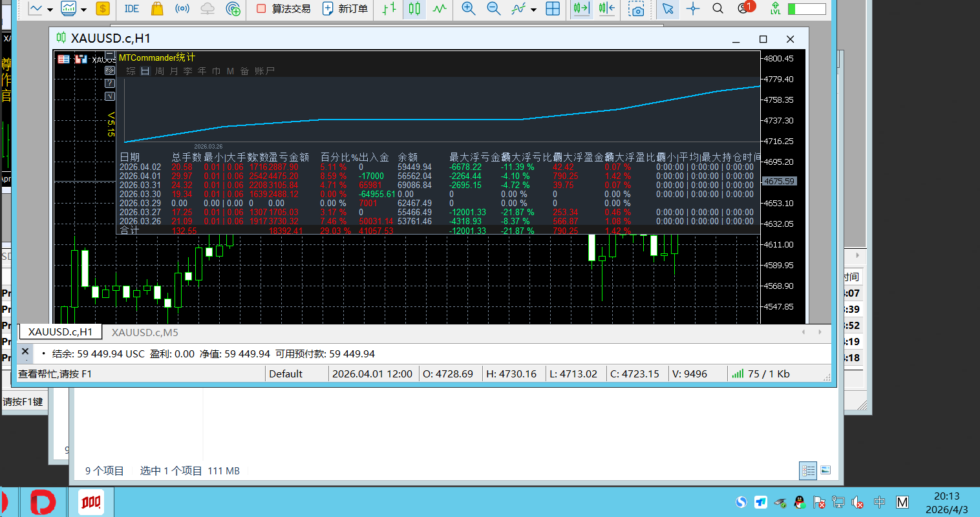Screen dimensions: 980x517
Task: Click the N box on statistics panel
Action: (x=110, y=96)
